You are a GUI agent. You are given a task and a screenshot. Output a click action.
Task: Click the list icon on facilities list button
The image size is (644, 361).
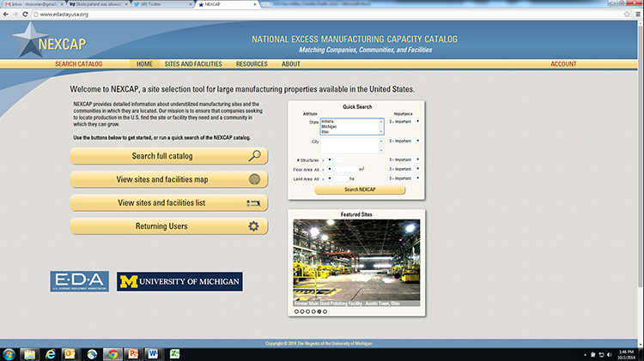coord(253,203)
